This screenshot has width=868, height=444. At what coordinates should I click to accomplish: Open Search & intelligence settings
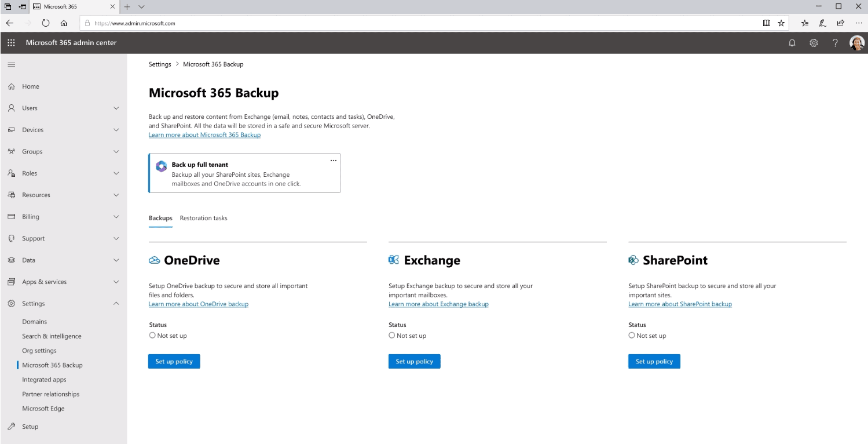click(x=52, y=336)
